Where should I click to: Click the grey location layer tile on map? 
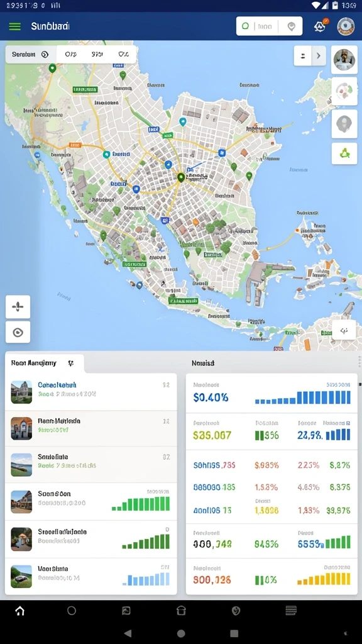click(x=344, y=124)
